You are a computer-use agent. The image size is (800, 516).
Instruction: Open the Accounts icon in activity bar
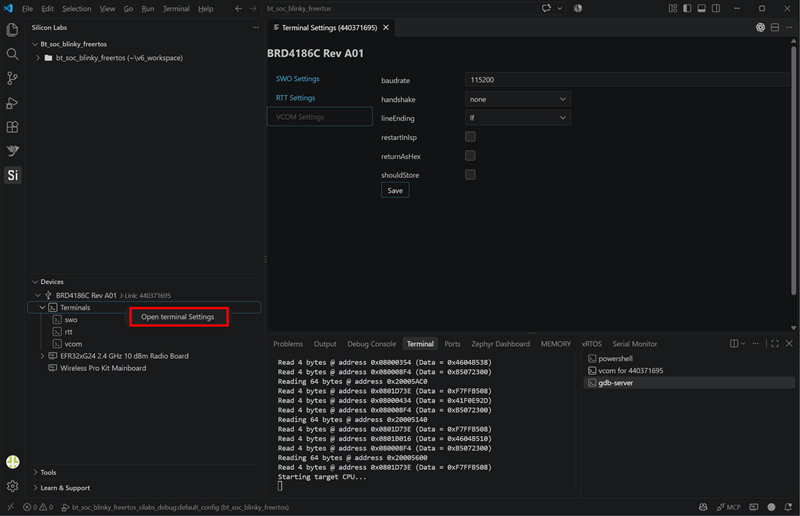point(12,462)
